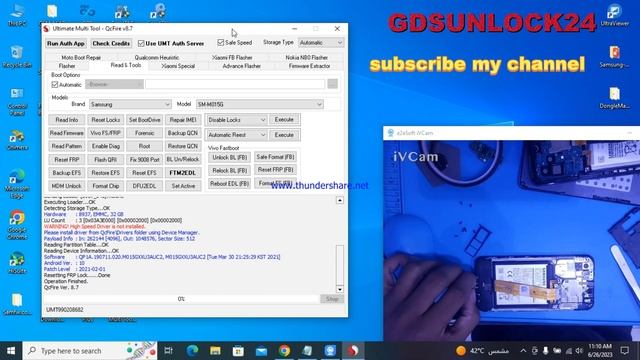Open Task View on the taskbar

pos(168,351)
